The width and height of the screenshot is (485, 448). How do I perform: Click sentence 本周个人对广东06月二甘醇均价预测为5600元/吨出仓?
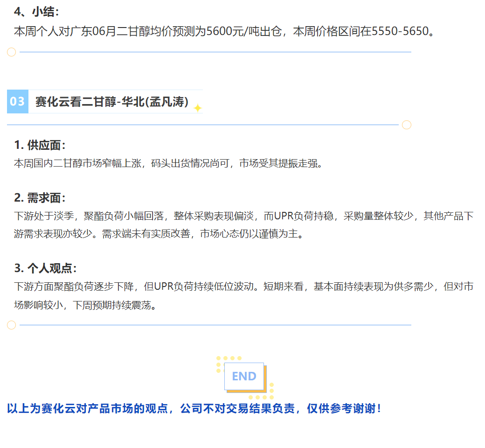(148, 31)
